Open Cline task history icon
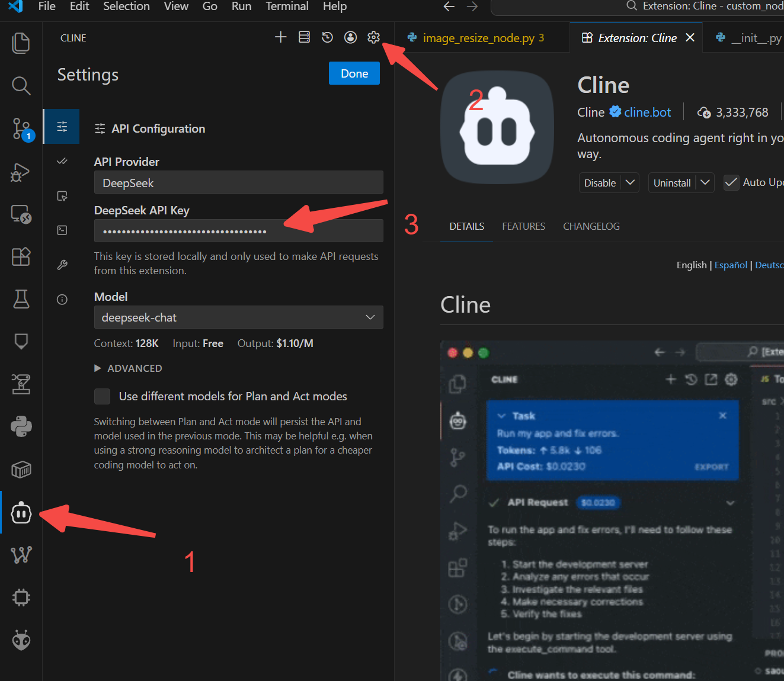Viewport: 784px width, 681px height. pyautogui.click(x=327, y=37)
